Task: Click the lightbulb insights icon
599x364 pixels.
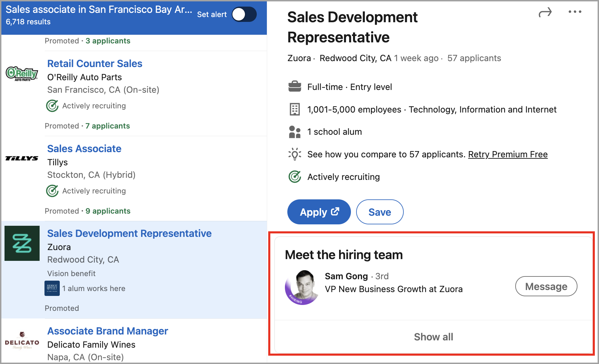Action: [x=295, y=154]
